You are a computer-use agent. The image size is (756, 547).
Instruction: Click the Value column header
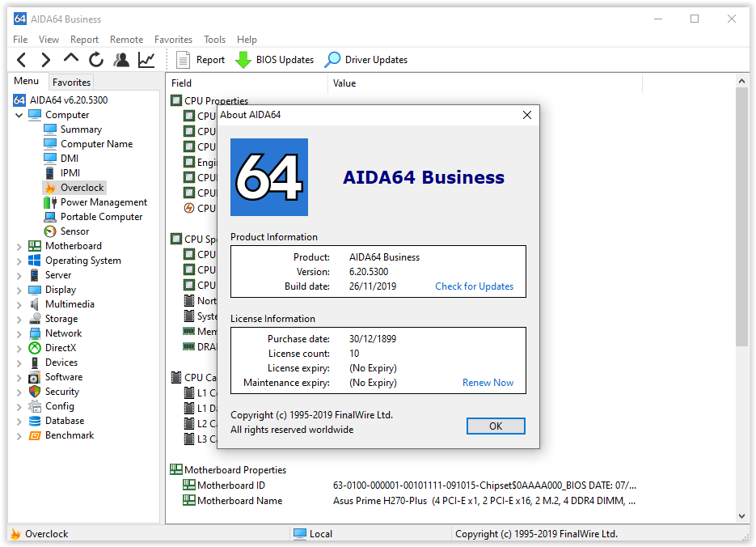pyautogui.click(x=485, y=83)
